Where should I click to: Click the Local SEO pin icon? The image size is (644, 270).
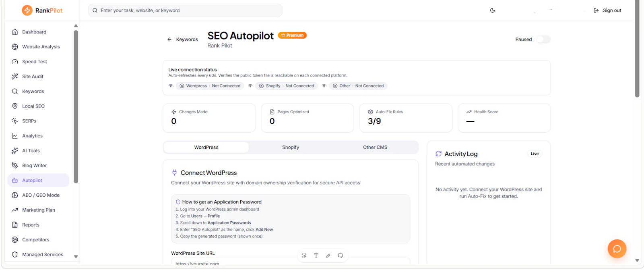coord(15,106)
